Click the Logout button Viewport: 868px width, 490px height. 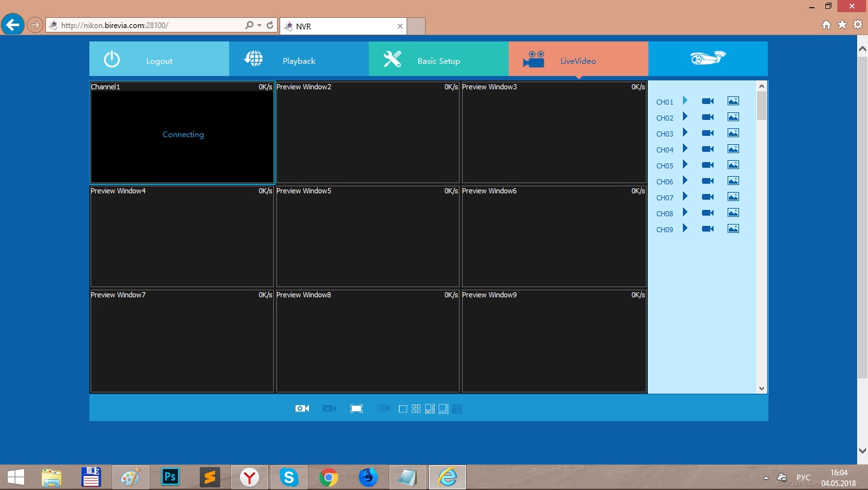[159, 60]
